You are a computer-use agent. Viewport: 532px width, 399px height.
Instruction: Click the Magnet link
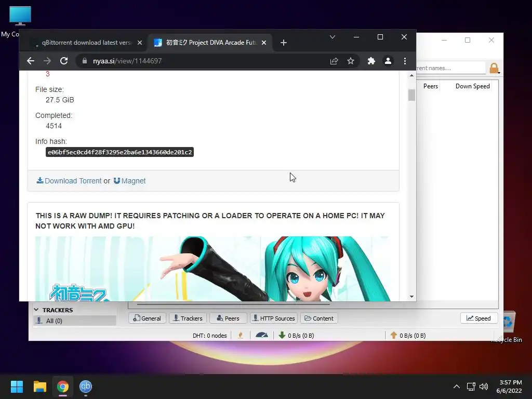[x=129, y=181]
